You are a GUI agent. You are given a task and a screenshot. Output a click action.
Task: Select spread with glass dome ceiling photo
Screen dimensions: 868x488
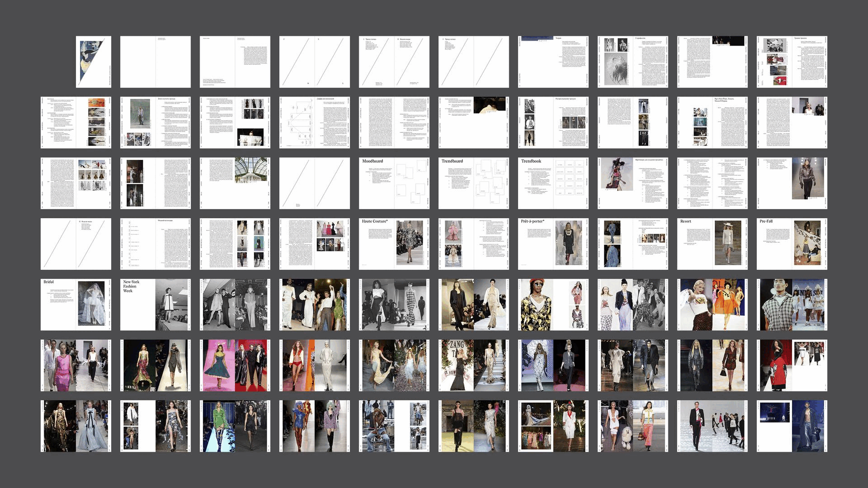[x=235, y=183]
